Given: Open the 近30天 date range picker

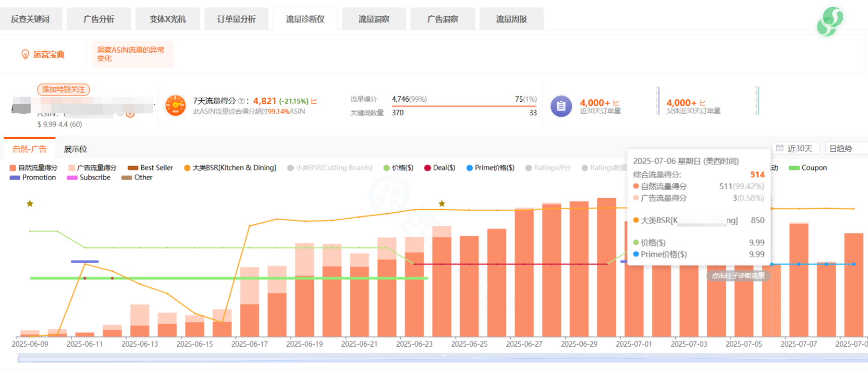Looking at the screenshot, I should coord(795,148).
